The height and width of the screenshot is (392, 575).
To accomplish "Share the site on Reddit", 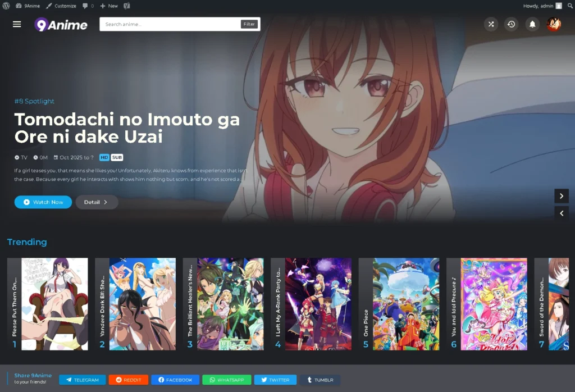I will coord(128,380).
